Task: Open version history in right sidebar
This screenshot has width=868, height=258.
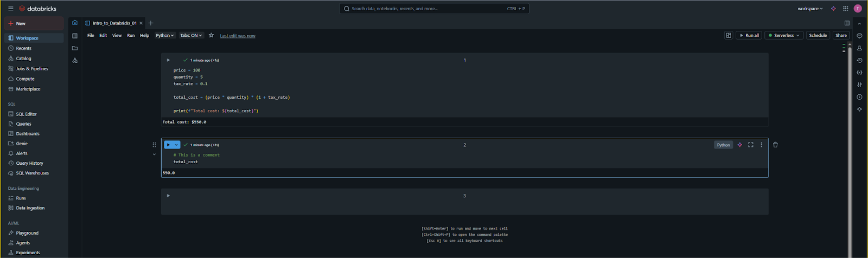Action: [859, 60]
